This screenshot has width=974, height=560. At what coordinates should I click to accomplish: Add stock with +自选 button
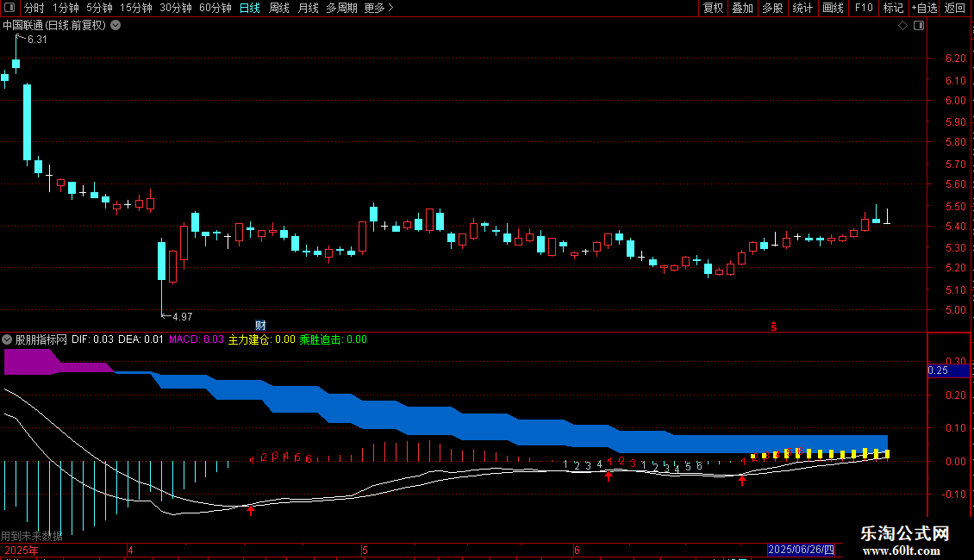coord(924,8)
